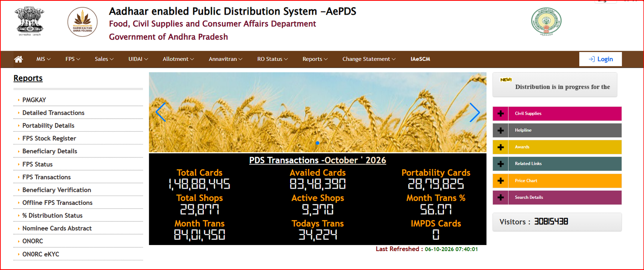The image size is (644, 270).
Task: Open the FPS dropdown menu
Action: point(73,59)
